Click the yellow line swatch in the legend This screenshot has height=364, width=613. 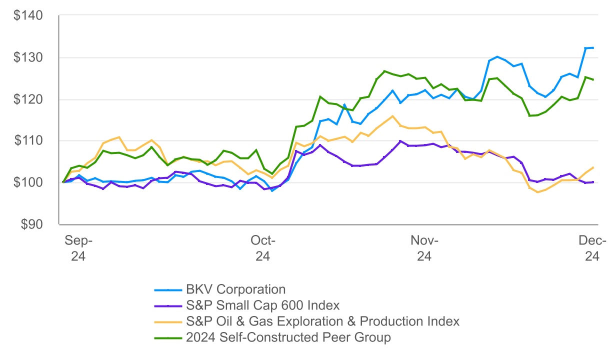[167, 321]
